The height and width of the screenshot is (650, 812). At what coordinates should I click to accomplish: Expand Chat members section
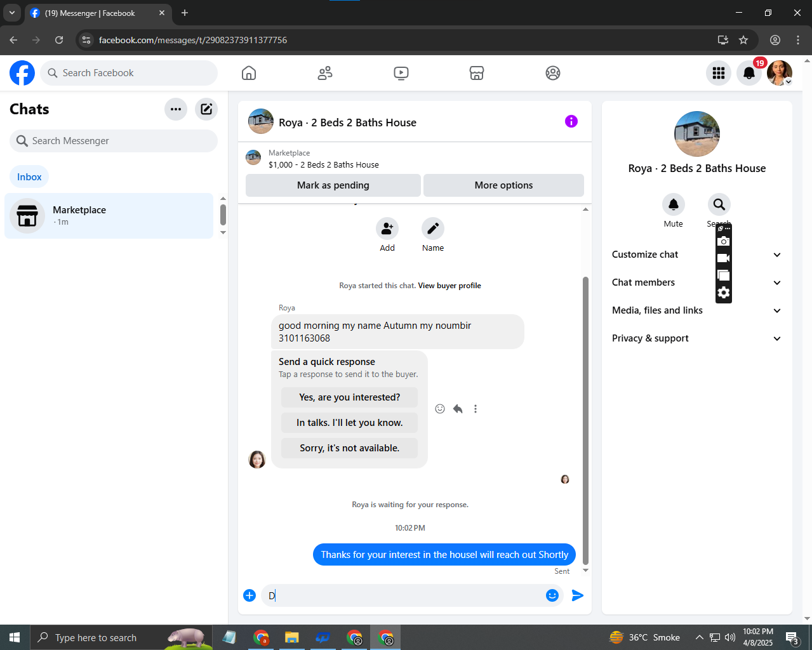click(696, 282)
